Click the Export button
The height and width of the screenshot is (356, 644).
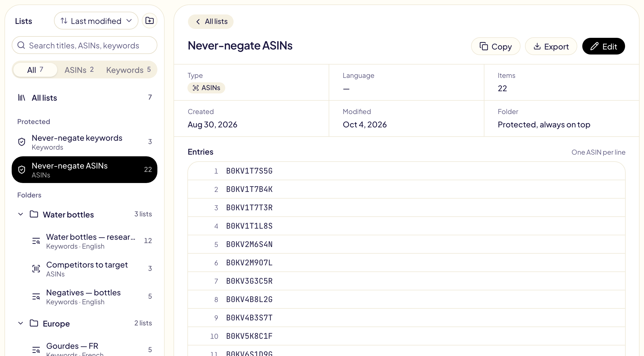(x=551, y=46)
